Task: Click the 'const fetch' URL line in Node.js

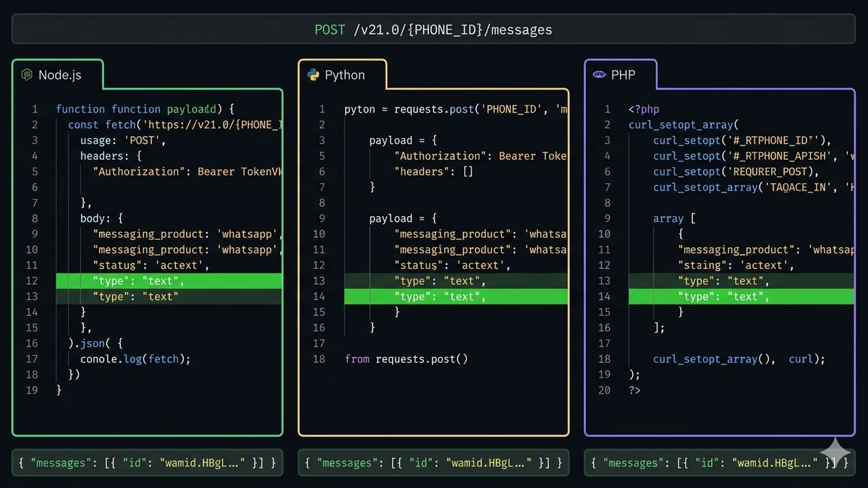Action: point(175,124)
